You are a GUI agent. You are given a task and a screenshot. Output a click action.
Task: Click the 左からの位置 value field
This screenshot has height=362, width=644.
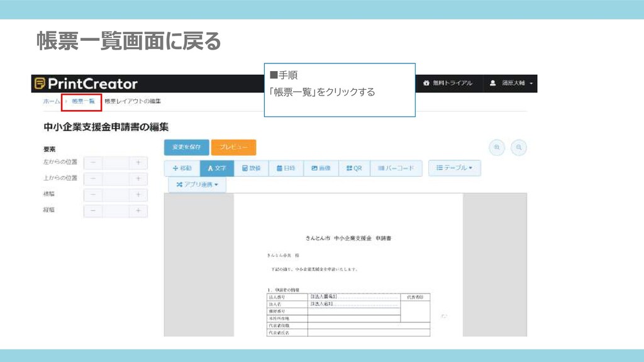click(x=116, y=163)
